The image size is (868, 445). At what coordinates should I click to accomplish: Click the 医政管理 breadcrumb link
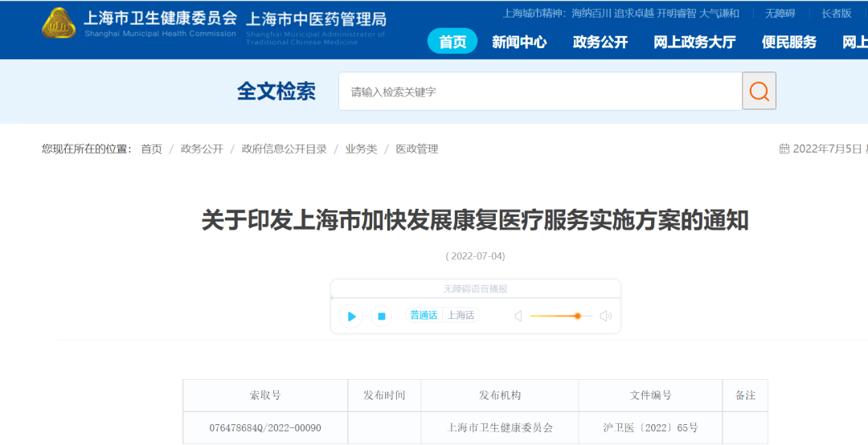coord(417,149)
